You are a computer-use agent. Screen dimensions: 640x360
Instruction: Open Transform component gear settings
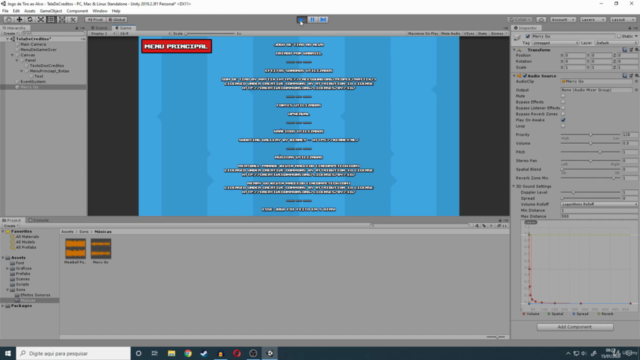[637, 50]
